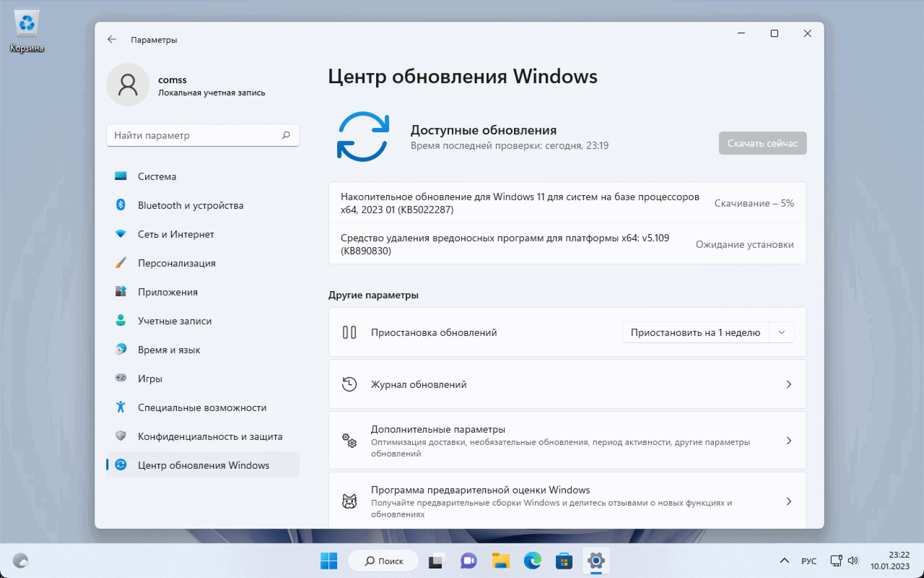The image size is (924, 578).
Task: Click the Параметры window title
Action: click(154, 40)
